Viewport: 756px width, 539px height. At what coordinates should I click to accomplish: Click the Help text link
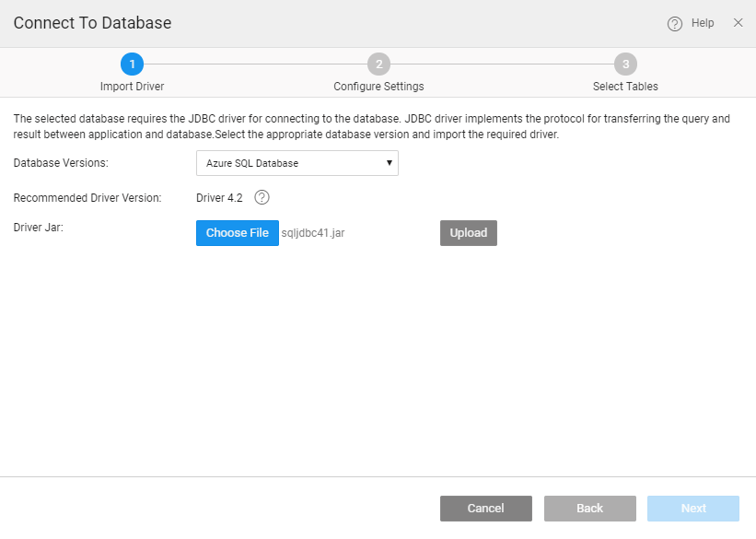pyautogui.click(x=703, y=23)
